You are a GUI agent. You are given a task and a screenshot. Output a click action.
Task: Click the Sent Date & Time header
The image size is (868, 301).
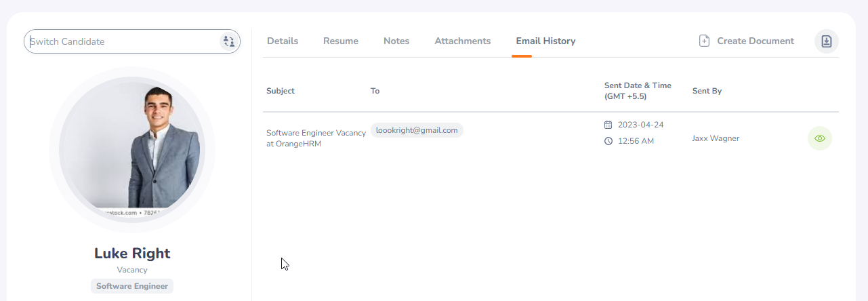click(638, 91)
